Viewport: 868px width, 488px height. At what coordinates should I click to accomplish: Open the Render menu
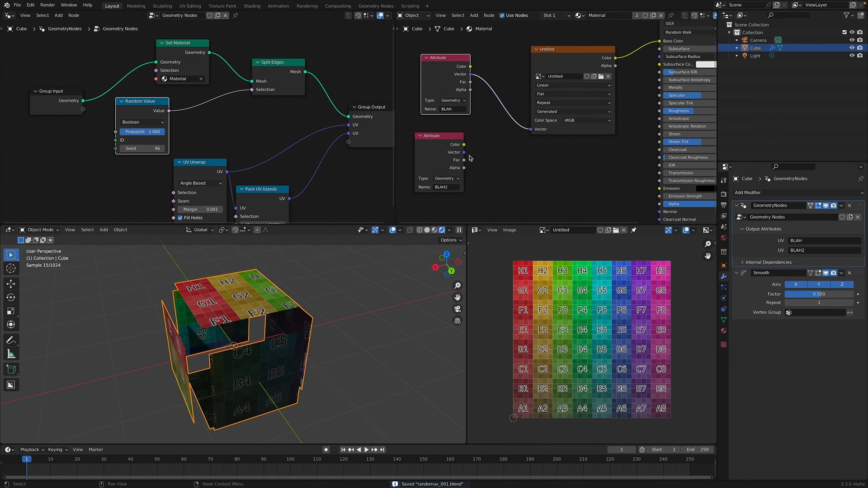tap(47, 5)
